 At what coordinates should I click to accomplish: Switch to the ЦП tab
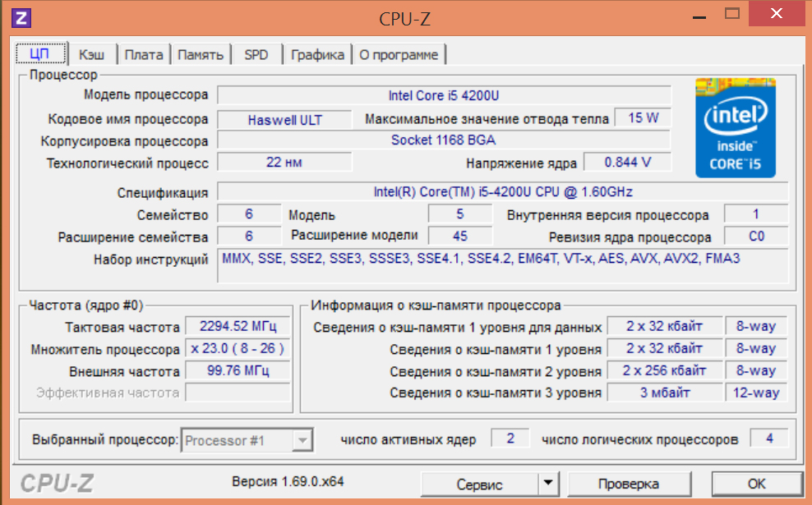(41, 54)
